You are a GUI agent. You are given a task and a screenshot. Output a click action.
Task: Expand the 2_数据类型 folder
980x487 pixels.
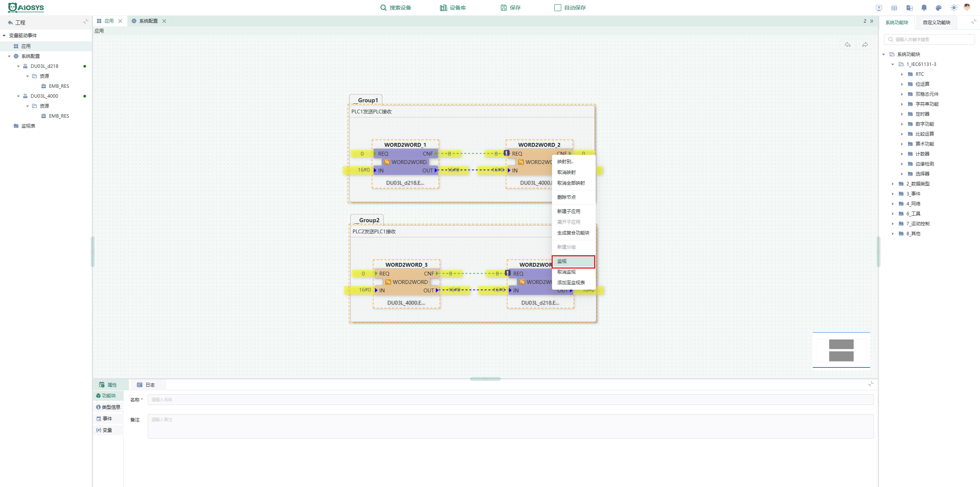click(x=892, y=184)
